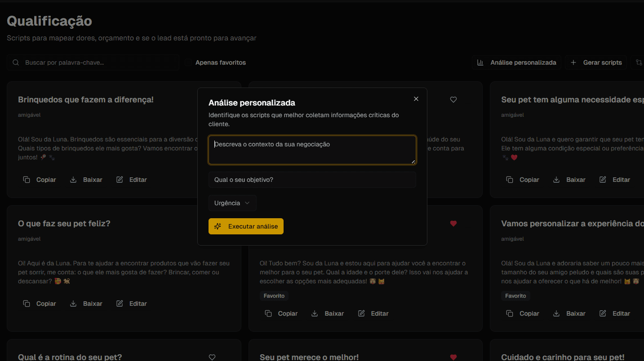
Task: Edit the 'Vamos personalizar a experiência' script
Action: click(x=615, y=313)
